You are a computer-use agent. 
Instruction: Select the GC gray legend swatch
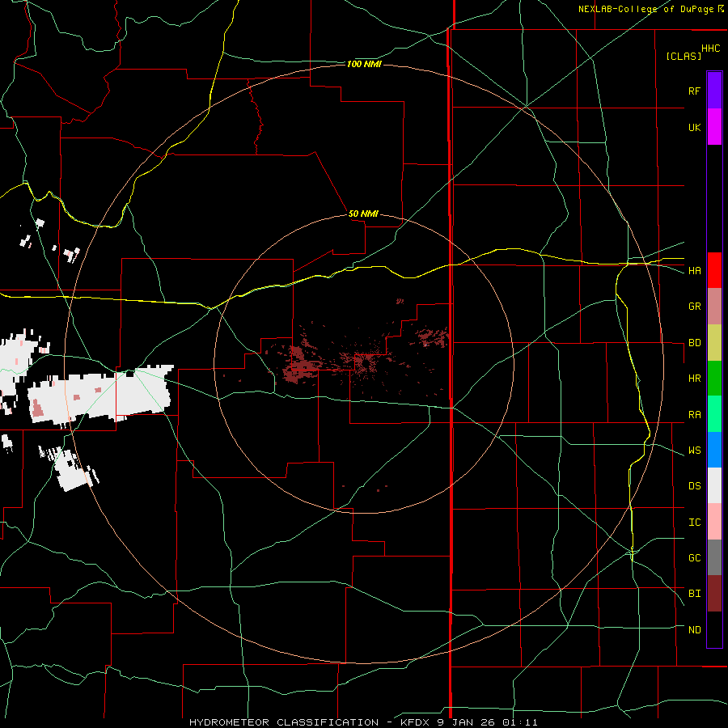[714, 557]
